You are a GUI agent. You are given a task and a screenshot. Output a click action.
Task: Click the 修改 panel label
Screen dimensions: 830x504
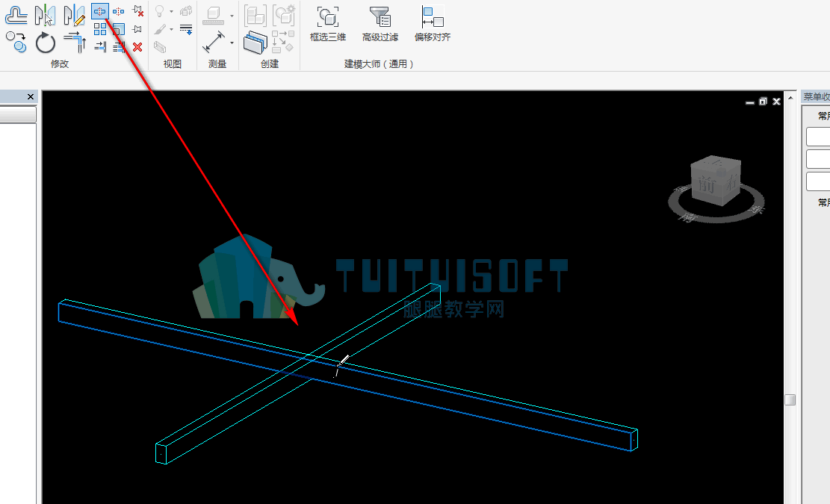(59, 64)
